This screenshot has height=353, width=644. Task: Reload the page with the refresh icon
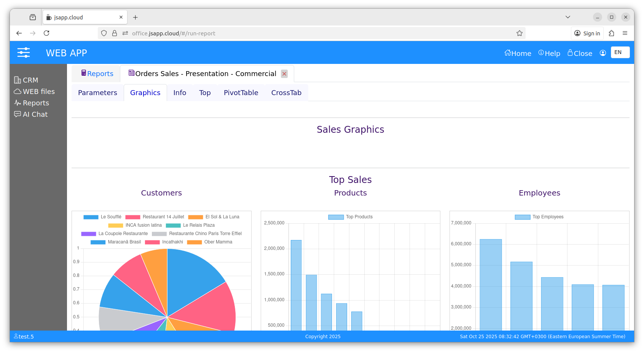(x=46, y=33)
